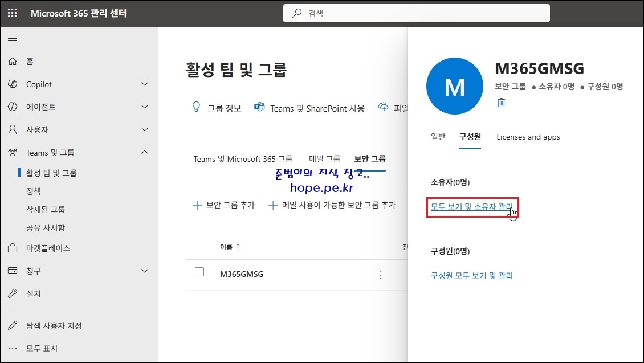
Task: Click the Users (사용자) person icon
Action: click(x=13, y=130)
